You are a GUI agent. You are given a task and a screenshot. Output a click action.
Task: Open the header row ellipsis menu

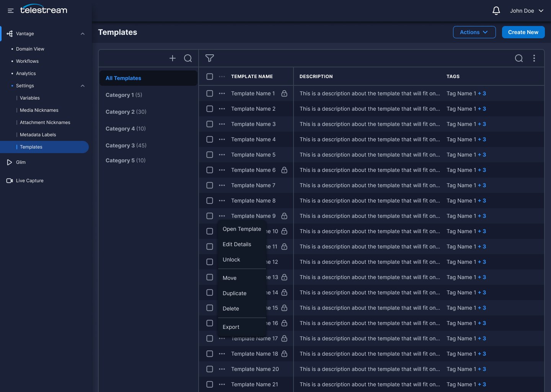coord(222,77)
